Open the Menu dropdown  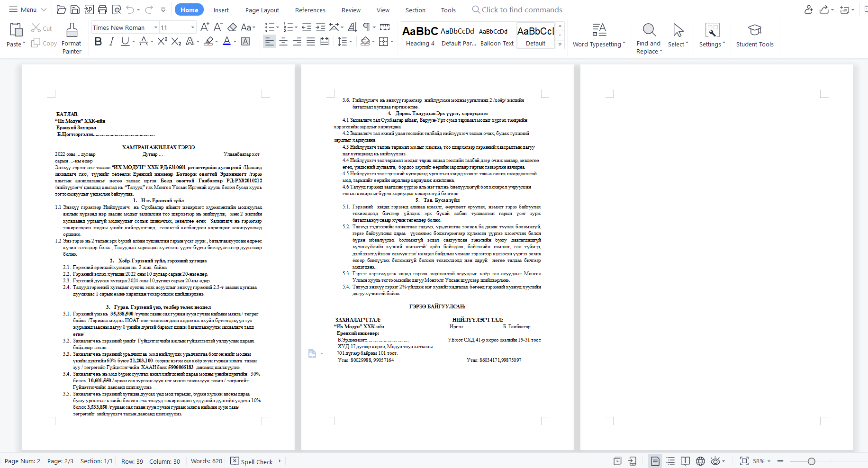(28, 9)
